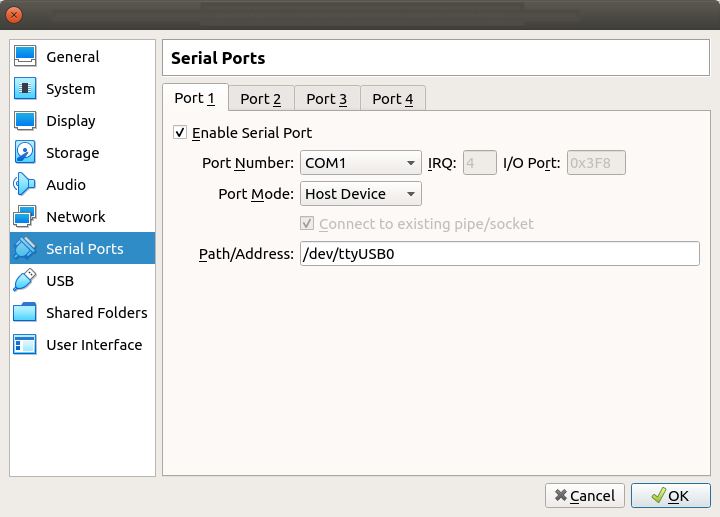Click the Display screen icon

coord(25,120)
